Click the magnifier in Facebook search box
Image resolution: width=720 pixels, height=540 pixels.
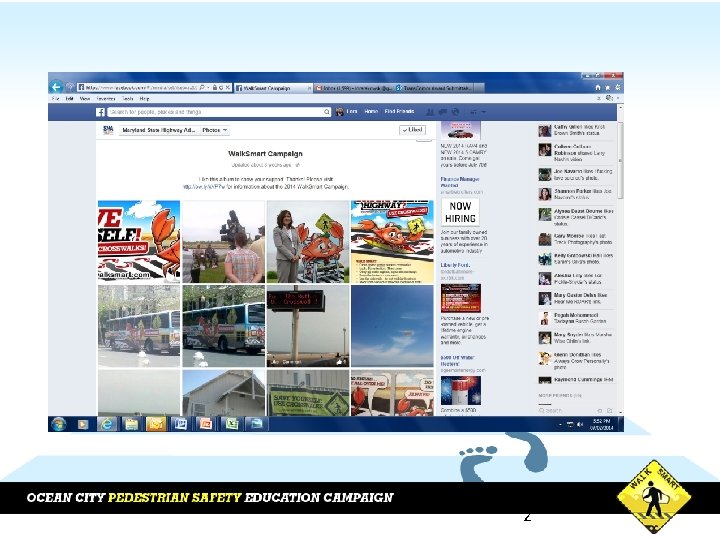coord(326,112)
